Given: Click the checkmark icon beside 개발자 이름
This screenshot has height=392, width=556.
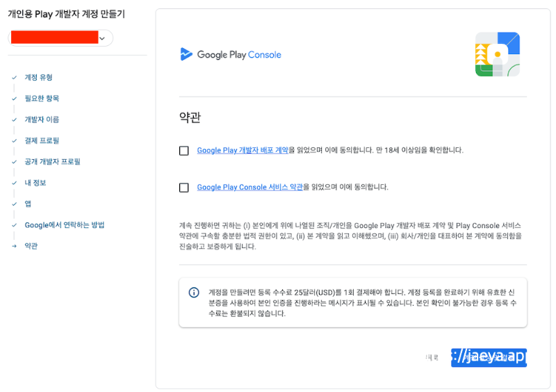Looking at the screenshot, I should (14, 120).
